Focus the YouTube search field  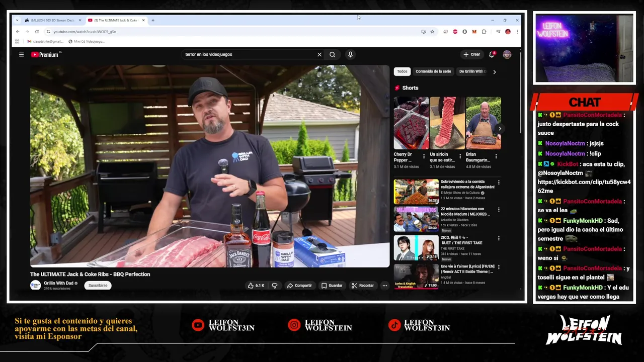pyautogui.click(x=249, y=54)
